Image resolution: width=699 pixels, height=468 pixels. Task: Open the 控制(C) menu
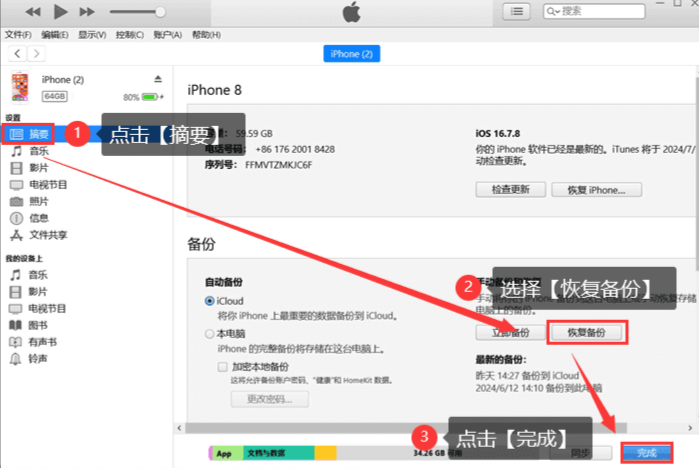tap(130, 35)
